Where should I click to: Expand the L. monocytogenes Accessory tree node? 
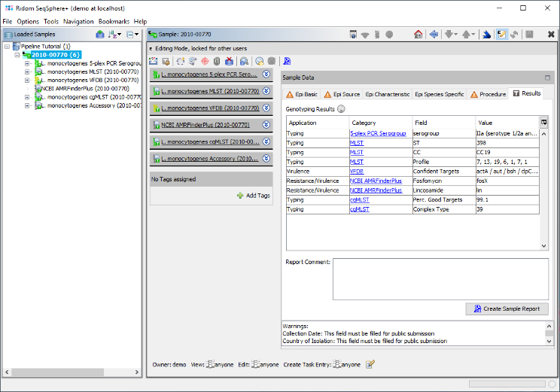(27, 105)
